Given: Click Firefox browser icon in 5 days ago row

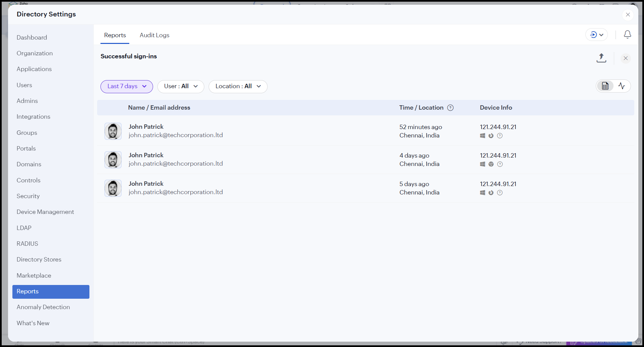Looking at the screenshot, I should (x=491, y=193).
